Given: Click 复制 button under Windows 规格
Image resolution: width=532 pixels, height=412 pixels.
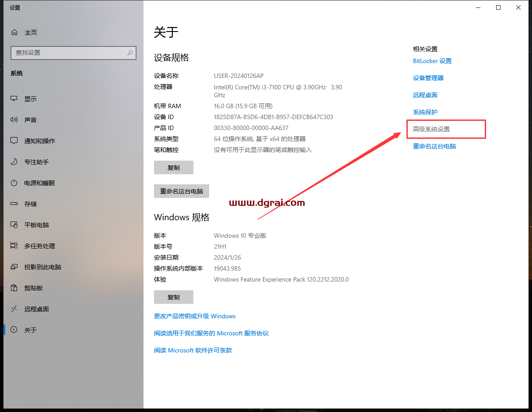Looking at the screenshot, I should click(174, 297).
